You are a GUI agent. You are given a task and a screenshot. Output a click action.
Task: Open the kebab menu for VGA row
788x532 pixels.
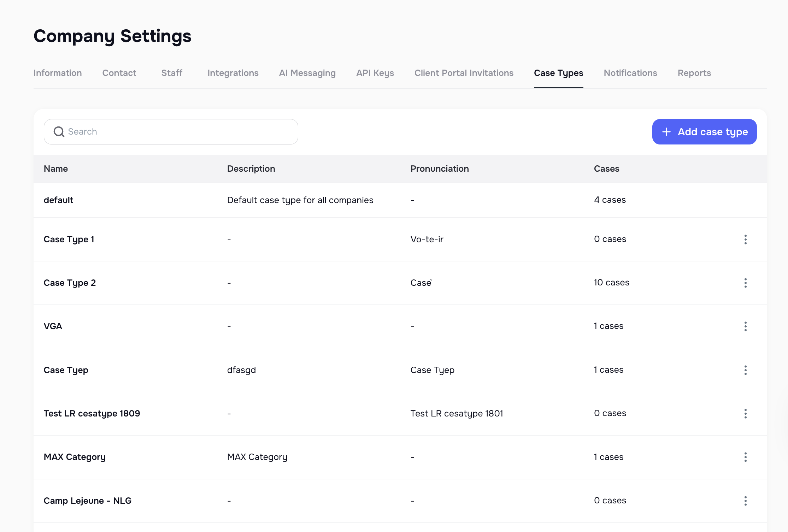point(746,326)
